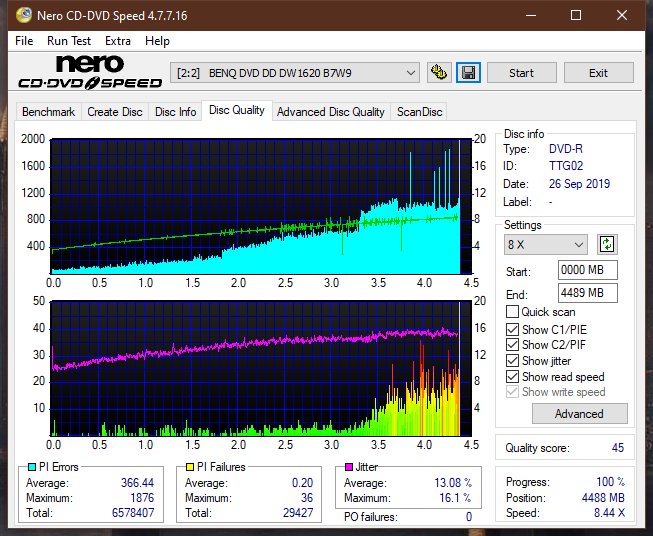Switch to the Advanced Disc Quality tab
This screenshot has height=536, width=653.
tap(331, 112)
